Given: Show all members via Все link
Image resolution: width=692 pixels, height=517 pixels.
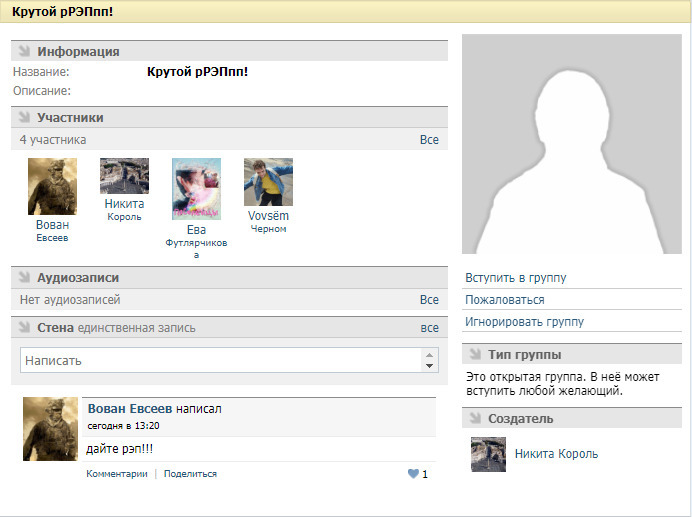Looking at the screenshot, I should point(429,140).
